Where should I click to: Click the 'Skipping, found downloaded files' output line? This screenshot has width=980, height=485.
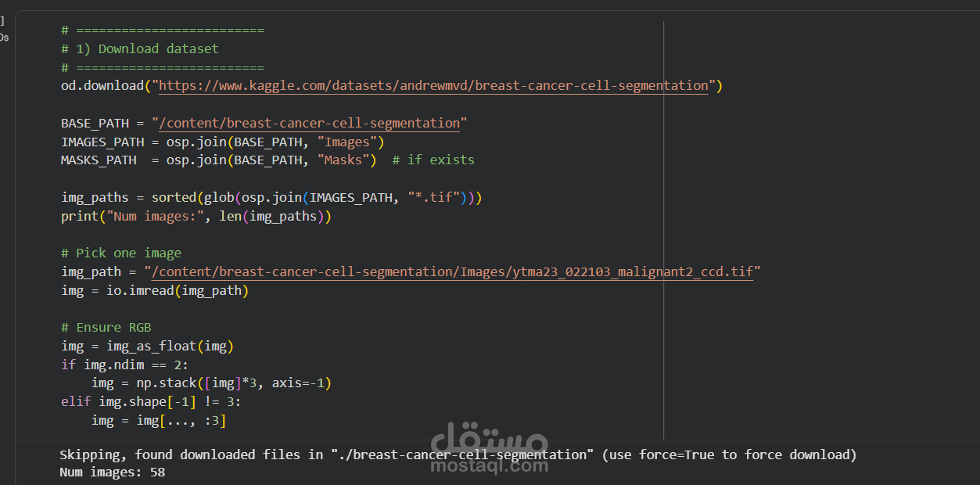[x=458, y=454]
